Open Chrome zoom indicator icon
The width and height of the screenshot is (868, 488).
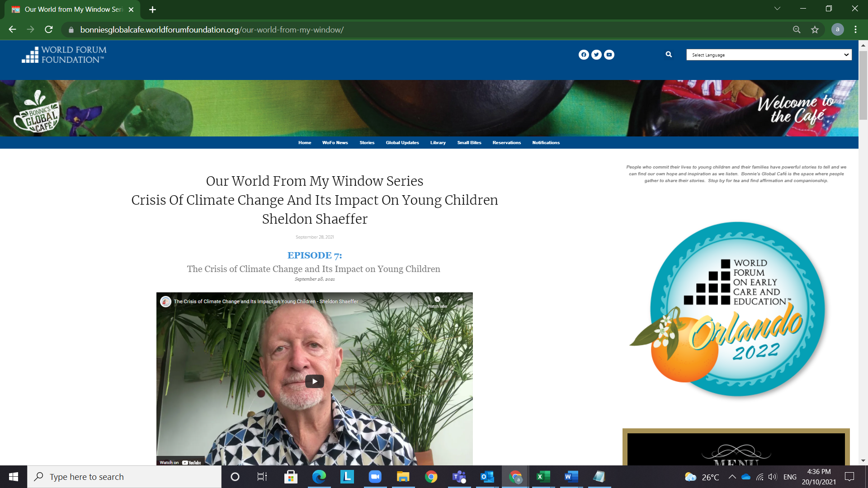pos(797,30)
